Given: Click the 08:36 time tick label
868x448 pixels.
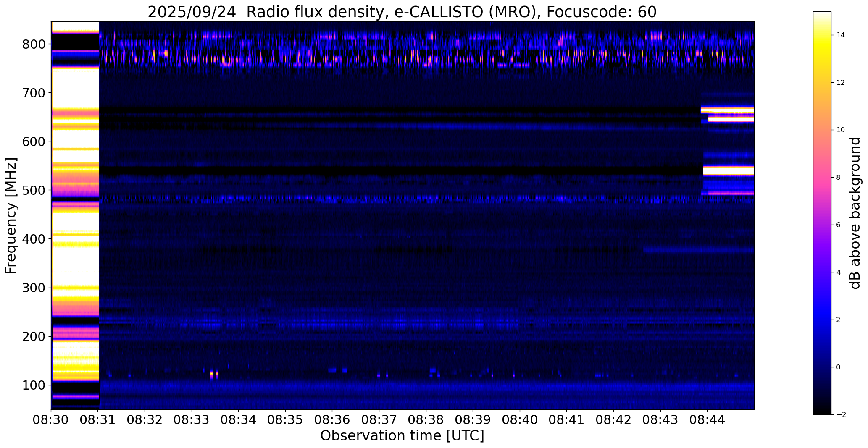Looking at the screenshot, I should coord(332,420).
